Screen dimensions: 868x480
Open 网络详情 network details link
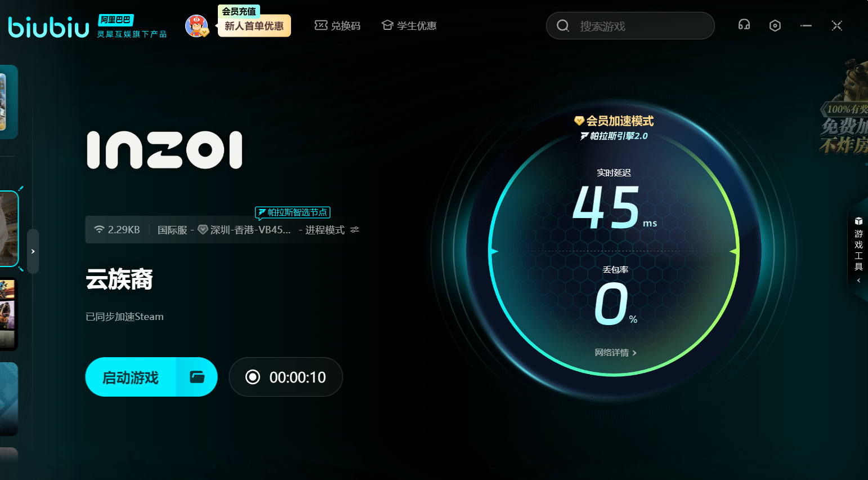[x=615, y=353]
